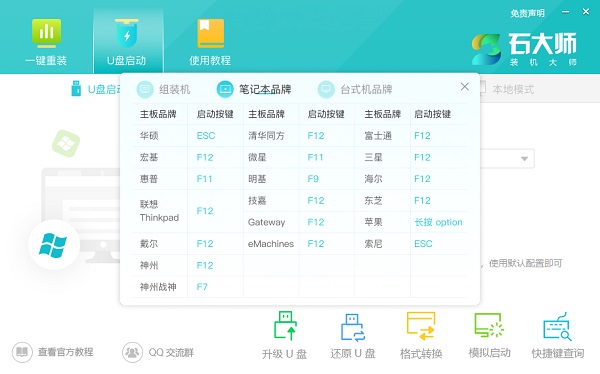Click the F11 key for 微星

point(315,157)
